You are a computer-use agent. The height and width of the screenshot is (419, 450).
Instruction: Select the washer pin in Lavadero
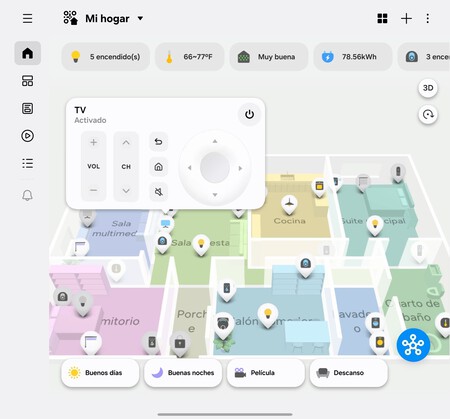pos(376,323)
